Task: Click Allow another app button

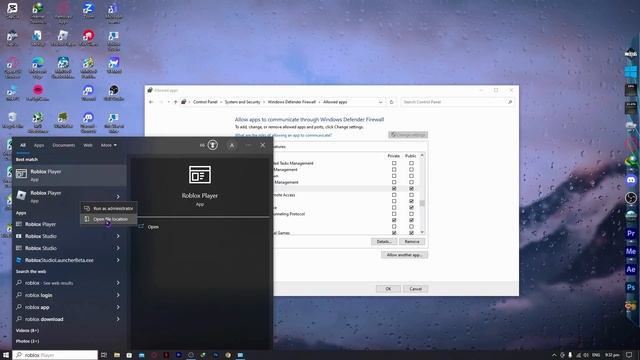Action: (x=404, y=255)
